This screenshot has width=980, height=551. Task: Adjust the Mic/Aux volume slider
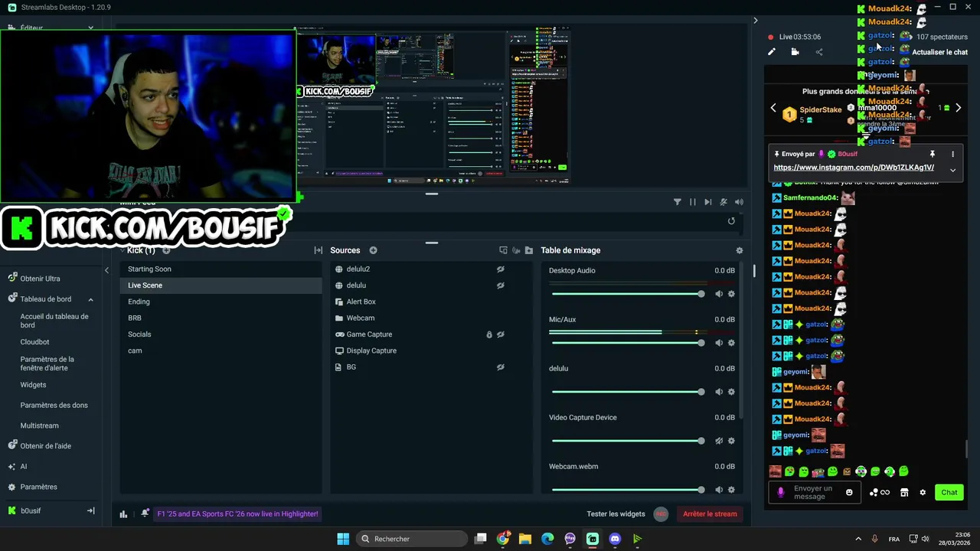point(626,343)
